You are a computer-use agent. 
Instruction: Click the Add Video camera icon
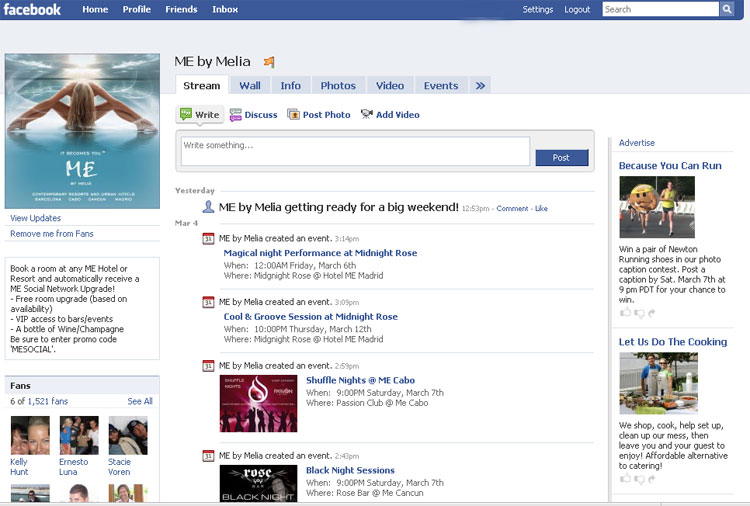pyautogui.click(x=366, y=114)
